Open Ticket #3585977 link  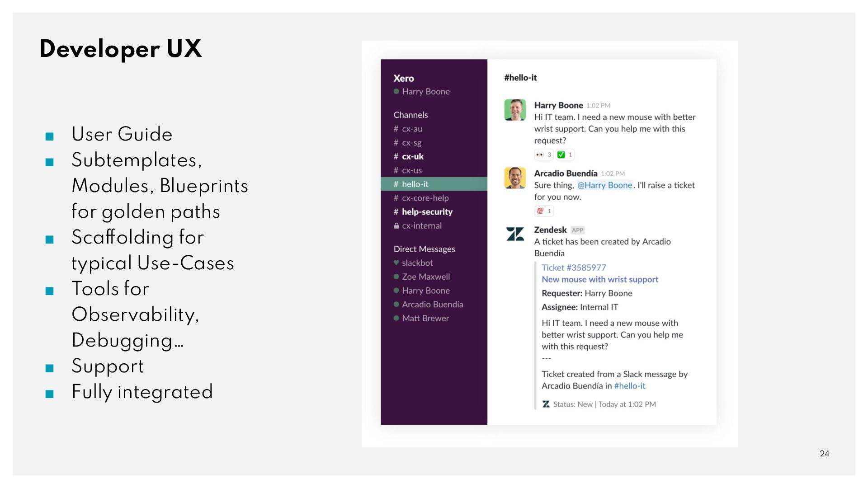(x=574, y=267)
